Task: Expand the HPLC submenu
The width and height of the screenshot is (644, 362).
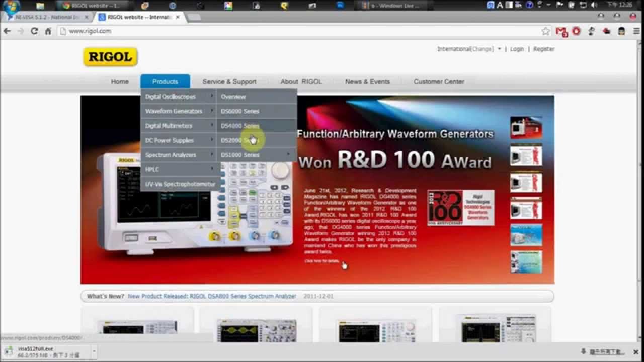Action: tap(179, 169)
